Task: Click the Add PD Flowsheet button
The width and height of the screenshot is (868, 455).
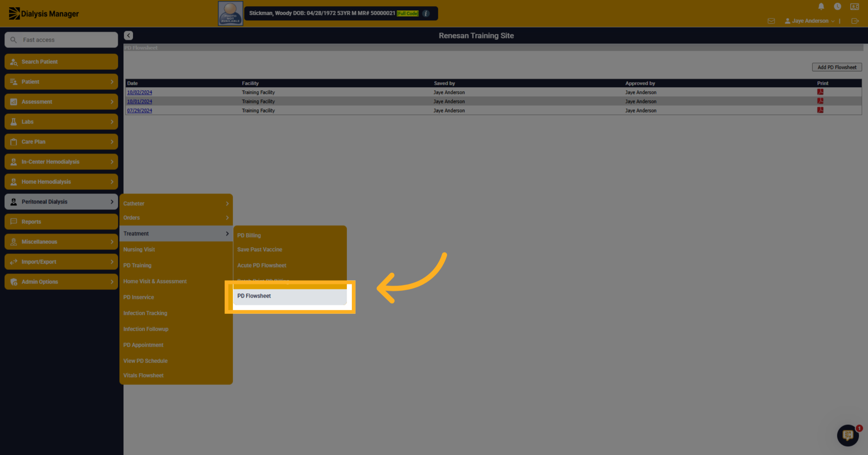Action: 837,67
